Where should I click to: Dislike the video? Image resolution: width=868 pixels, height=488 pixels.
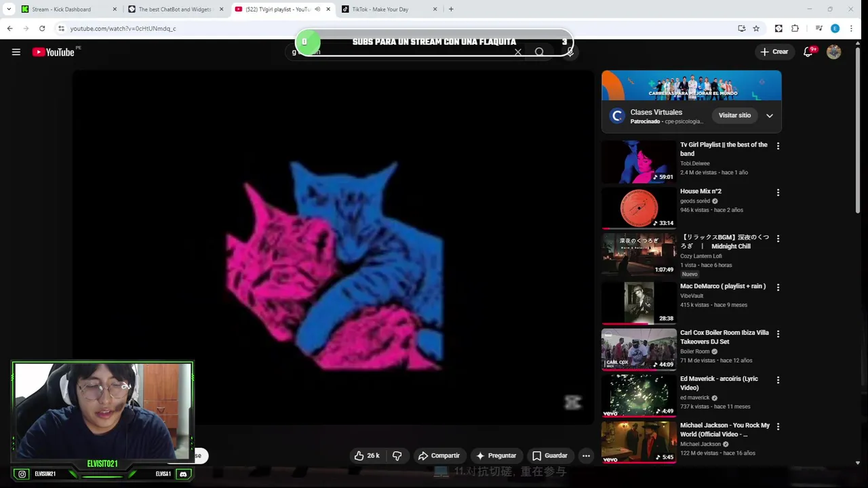click(397, 455)
